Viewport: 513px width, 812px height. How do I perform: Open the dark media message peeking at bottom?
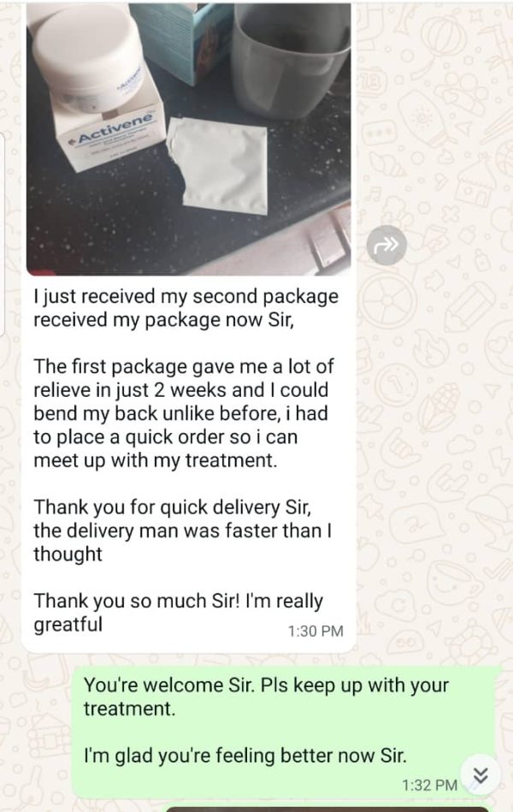[327, 809]
